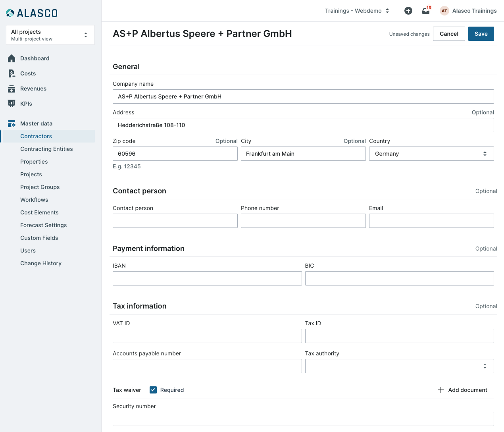Viewport: 504px width, 432px height.
Task: Click the Master data icon
Action: (x=12, y=123)
